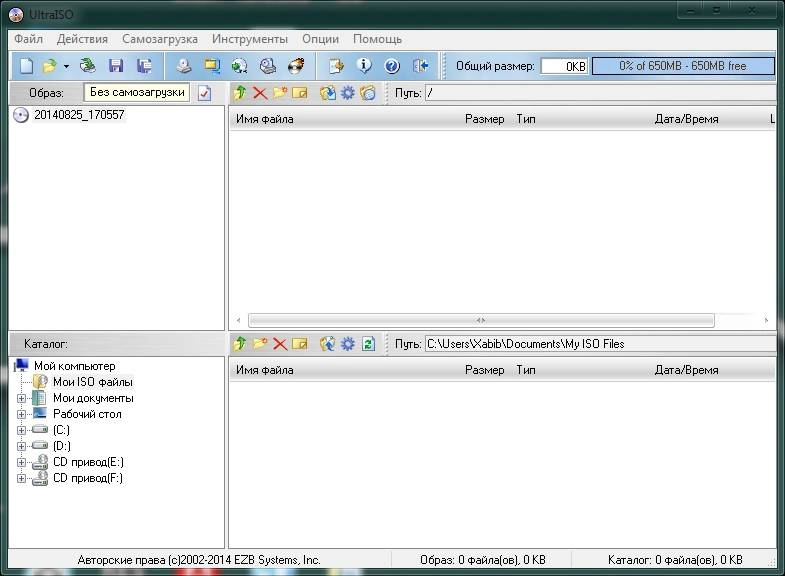The height and width of the screenshot is (576, 785).
Task: Click the extract files icon in image toolbar
Action: coord(327,93)
